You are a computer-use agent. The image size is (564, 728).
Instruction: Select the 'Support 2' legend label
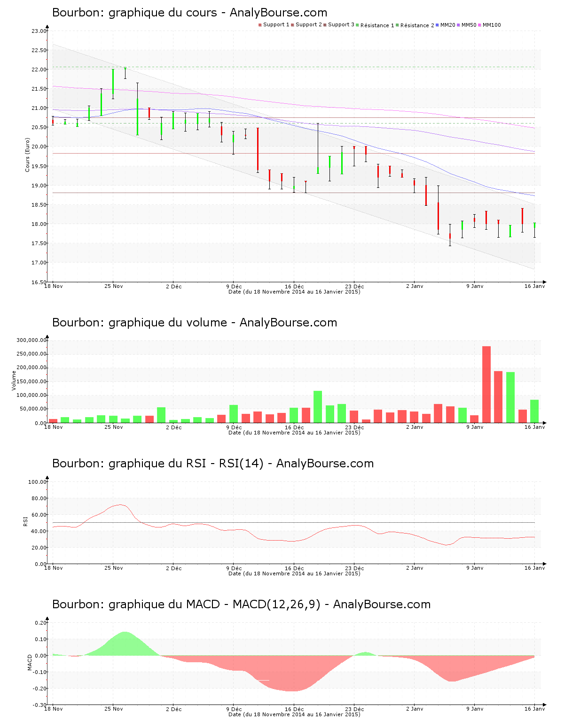coord(309,25)
